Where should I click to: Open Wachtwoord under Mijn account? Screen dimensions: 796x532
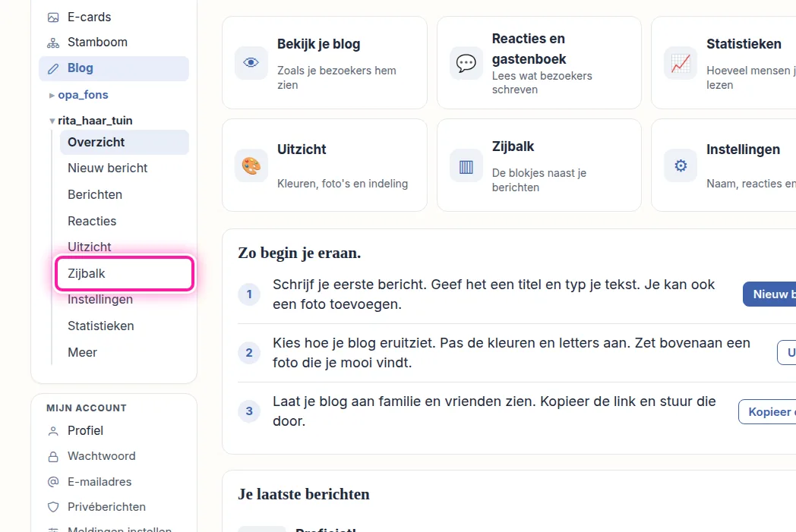(x=114, y=456)
